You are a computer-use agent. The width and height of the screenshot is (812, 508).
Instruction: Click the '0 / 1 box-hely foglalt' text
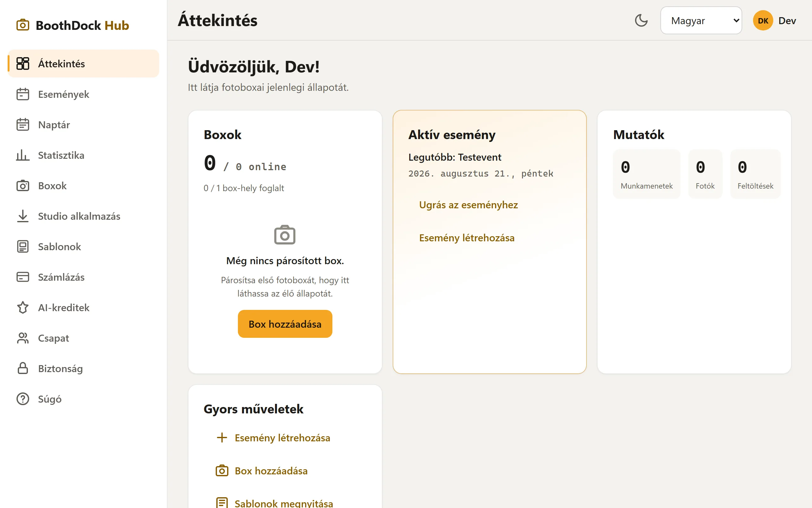[x=244, y=188]
